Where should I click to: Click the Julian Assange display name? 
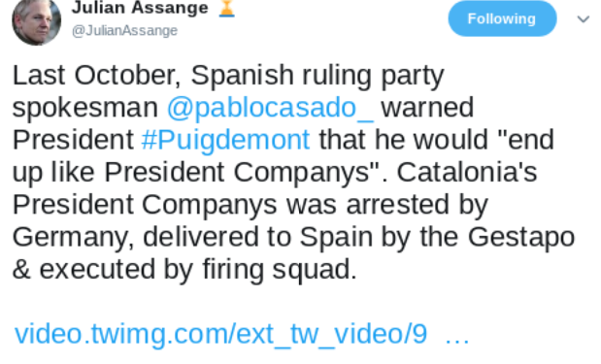[x=140, y=8]
